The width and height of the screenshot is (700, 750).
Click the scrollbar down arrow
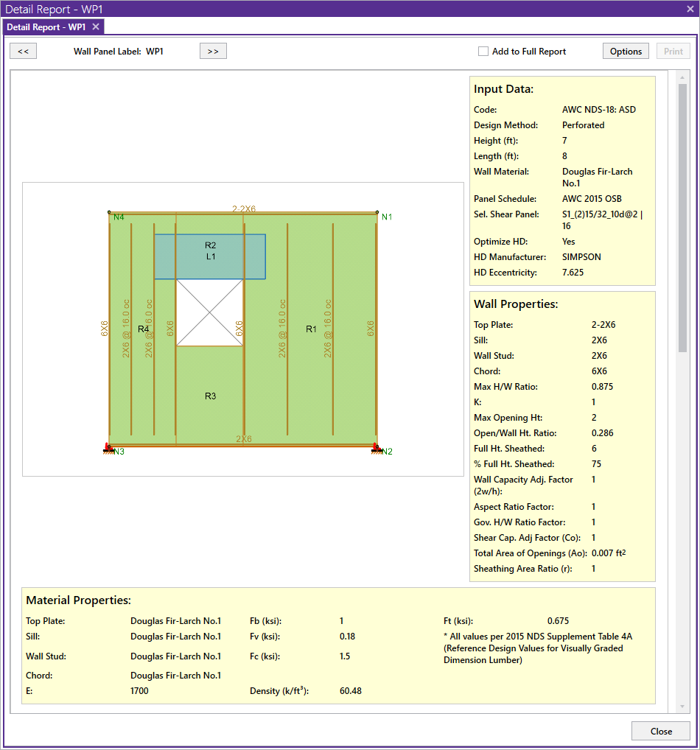coord(682,707)
